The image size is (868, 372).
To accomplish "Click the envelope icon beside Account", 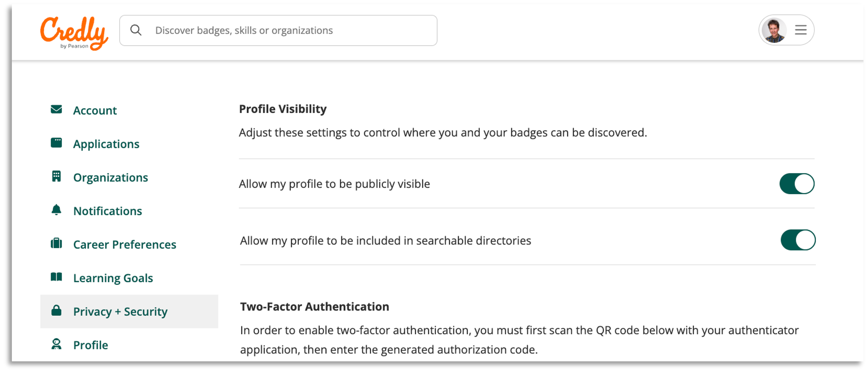I will coord(56,110).
